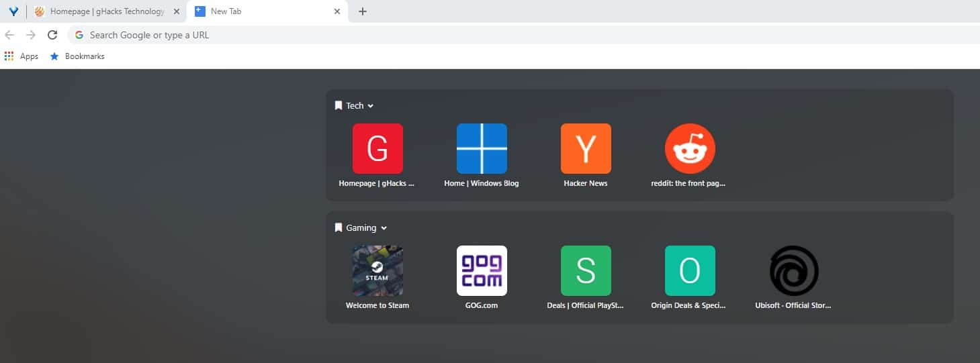Image resolution: width=980 pixels, height=363 pixels.
Task: Select the New Tab tab
Action: point(267,11)
